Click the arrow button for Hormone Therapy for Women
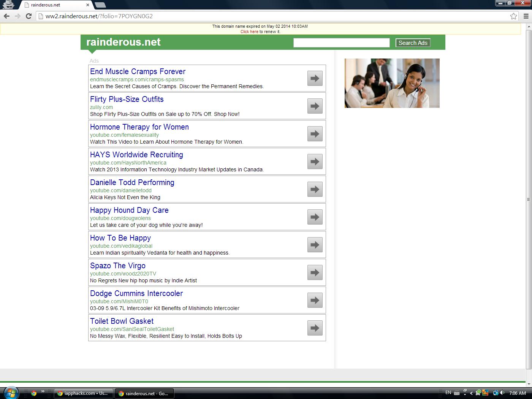This screenshot has width=532, height=399. click(x=315, y=134)
